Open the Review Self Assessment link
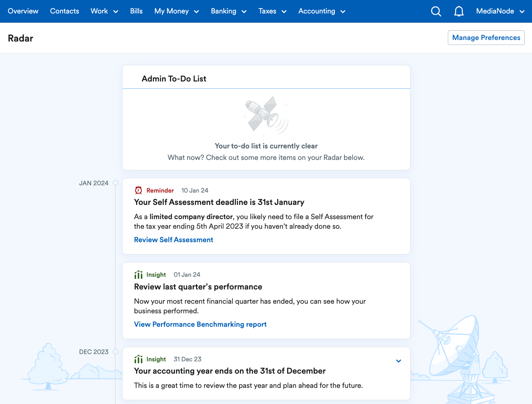The image size is (532, 404). [173, 239]
